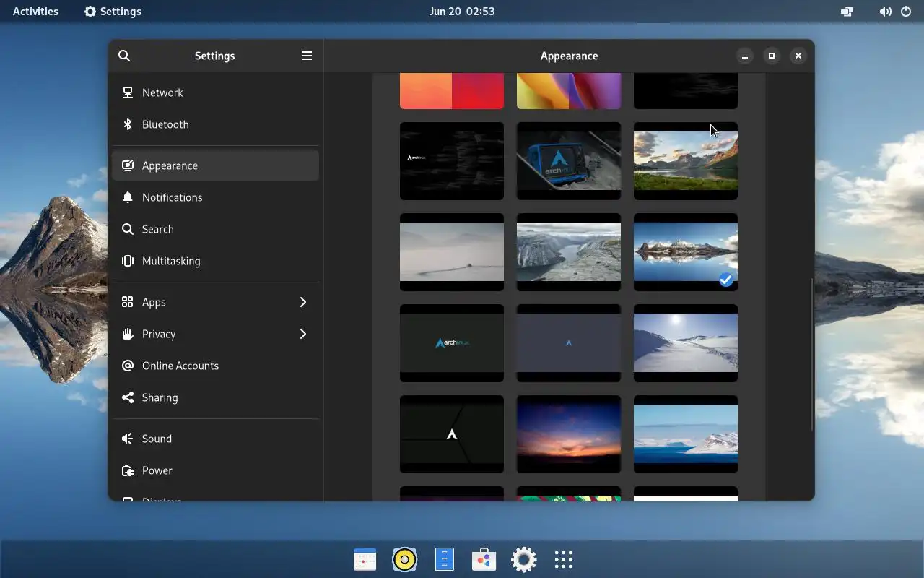Select the dark wallpaper with archlinux wordmark
Screen dimensions: 924x578
point(452,343)
